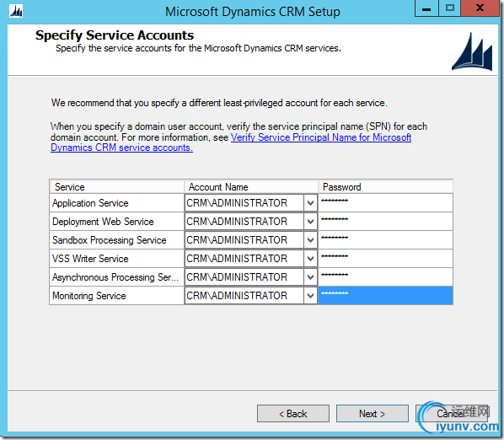Select the Deployment Web Service row label
Viewport: 504px width, 440px height.
click(x=103, y=222)
